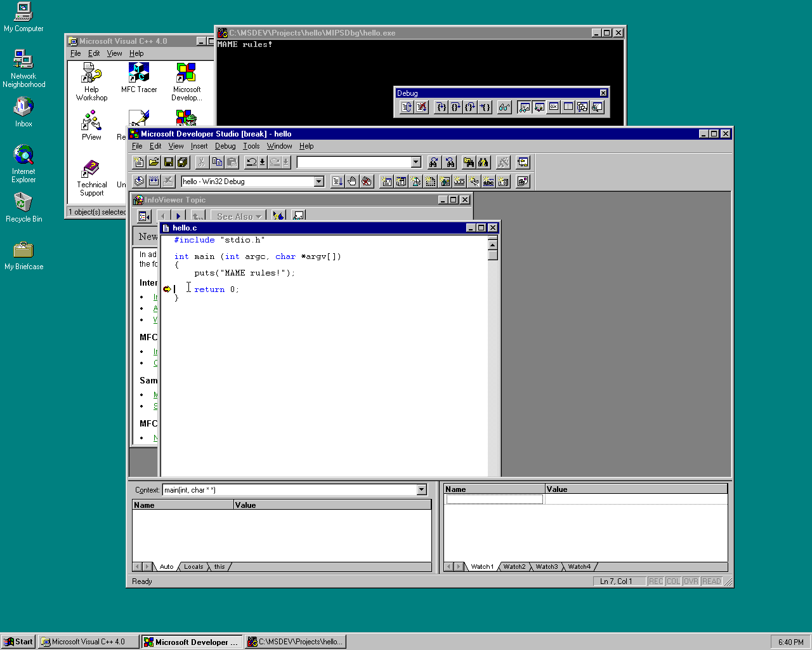Open the Context dropdown in Variables pane

click(x=421, y=490)
